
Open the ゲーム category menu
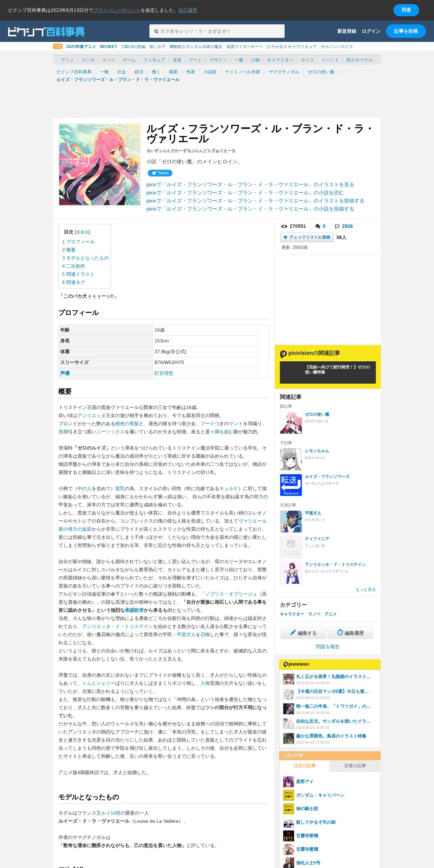(129, 60)
